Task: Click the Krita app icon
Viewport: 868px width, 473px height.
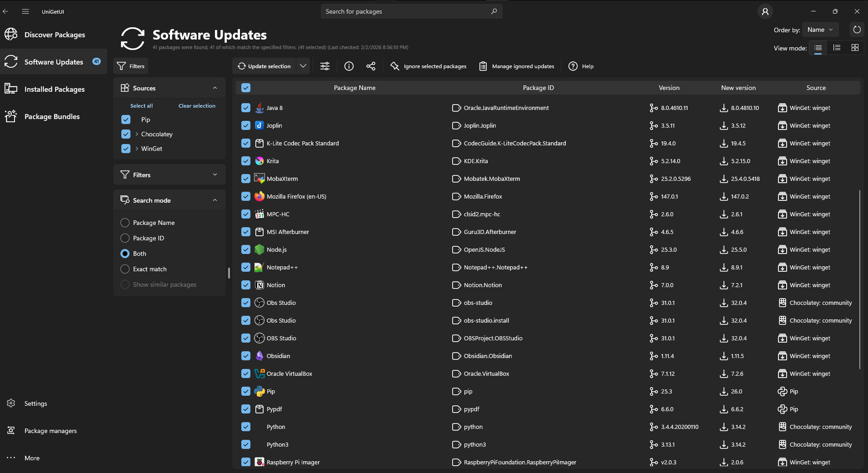Action: coord(259,161)
